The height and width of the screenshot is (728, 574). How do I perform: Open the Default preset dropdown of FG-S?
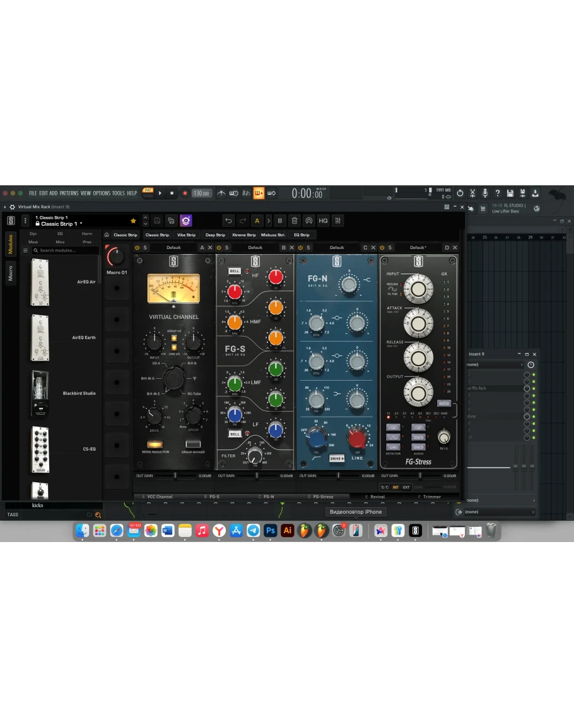255,248
